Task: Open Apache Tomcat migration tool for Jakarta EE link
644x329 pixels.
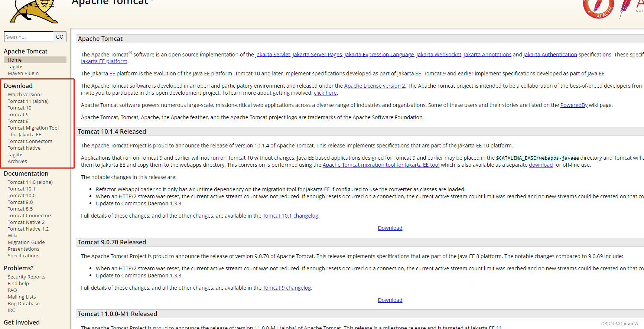Action: click(381, 165)
